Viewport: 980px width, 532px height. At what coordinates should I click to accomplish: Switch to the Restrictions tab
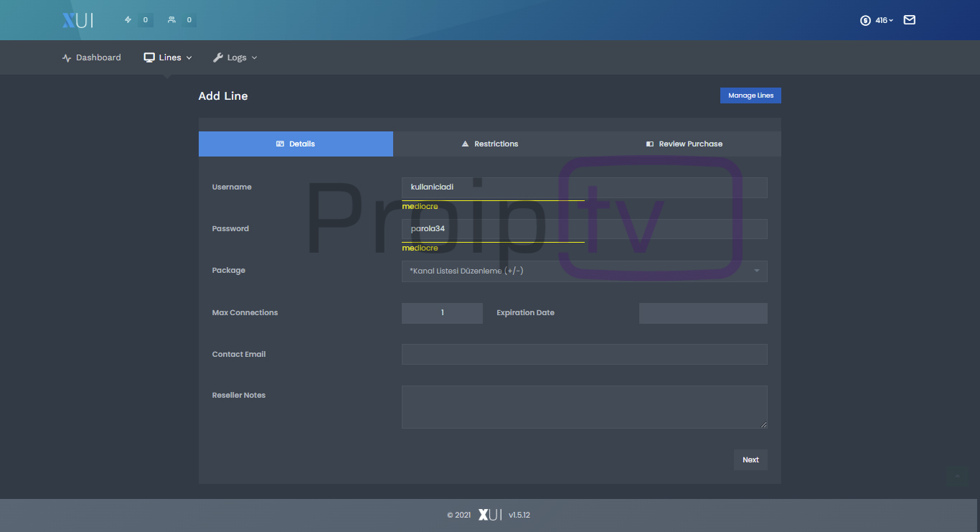490,144
